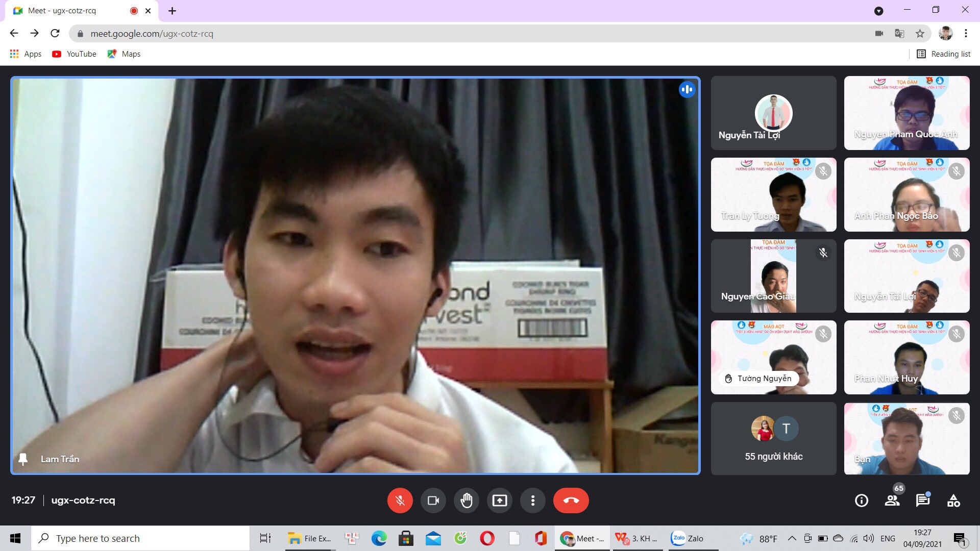Viewport: 980px width, 551px height.
Task: Unmute the microphone in Meet controls
Action: [x=400, y=500]
